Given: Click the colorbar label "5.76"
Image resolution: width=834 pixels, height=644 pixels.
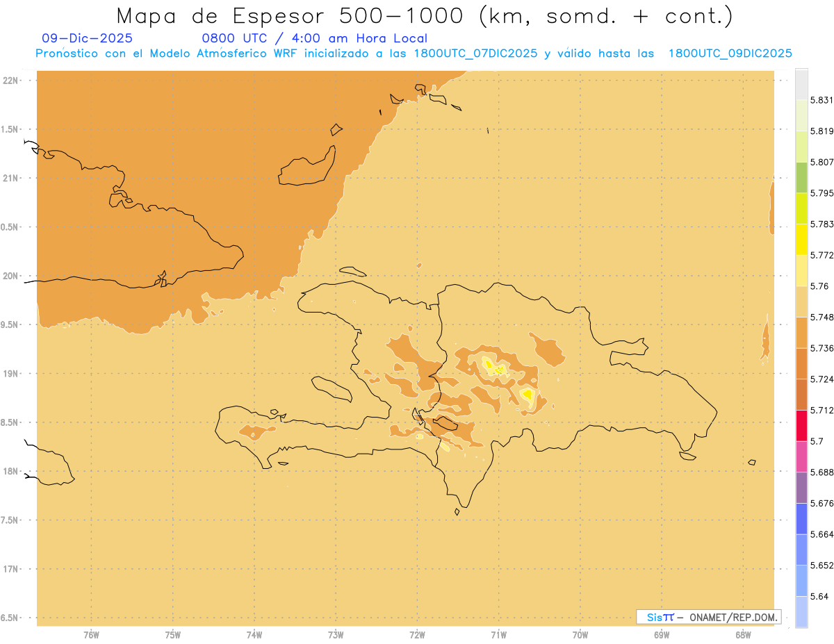Looking at the screenshot, I should [819, 286].
